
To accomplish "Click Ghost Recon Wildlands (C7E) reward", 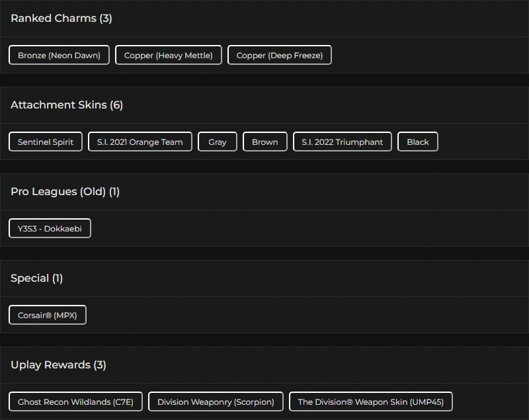I will (x=75, y=402).
